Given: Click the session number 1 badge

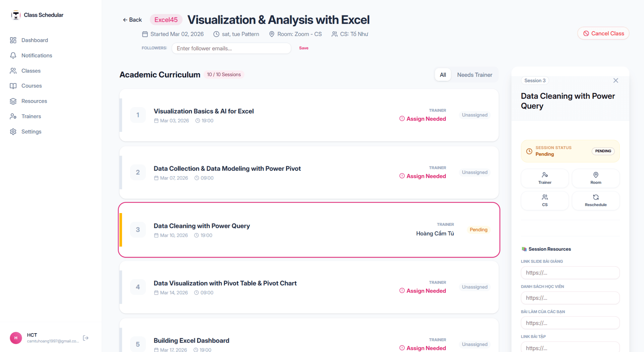Looking at the screenshot, I should click(x=138, y=115).
